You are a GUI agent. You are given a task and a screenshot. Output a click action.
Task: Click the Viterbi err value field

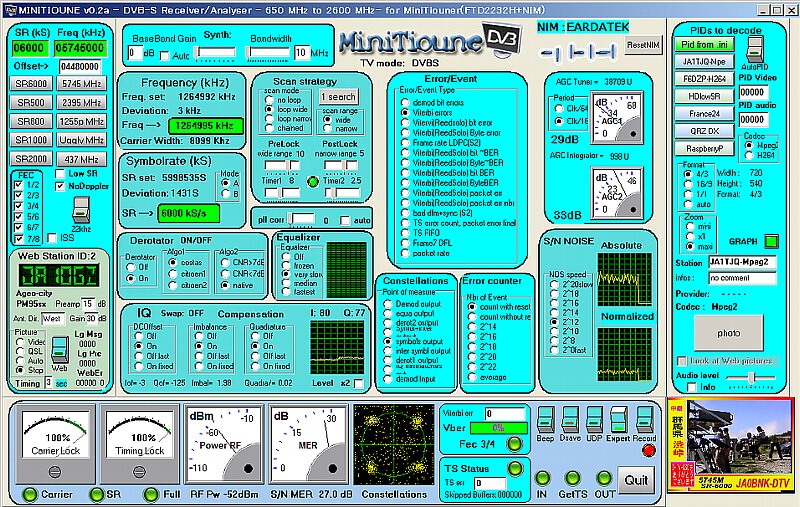pos(505,414)
